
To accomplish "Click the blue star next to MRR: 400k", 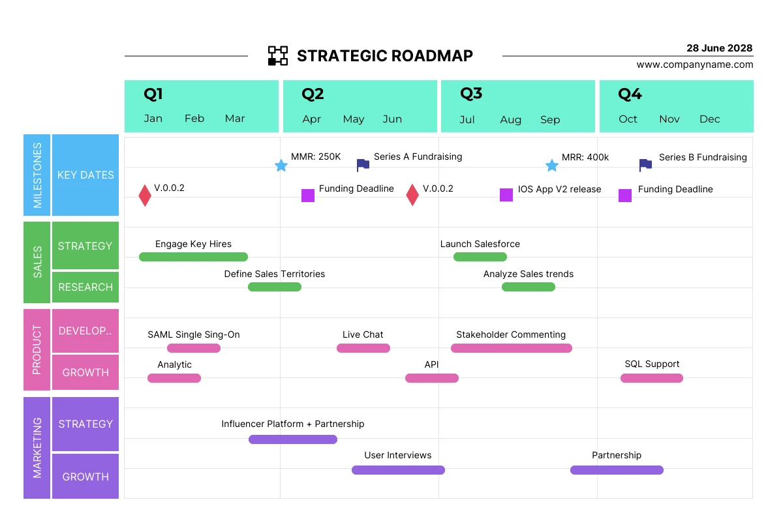I will click(552, 166).
